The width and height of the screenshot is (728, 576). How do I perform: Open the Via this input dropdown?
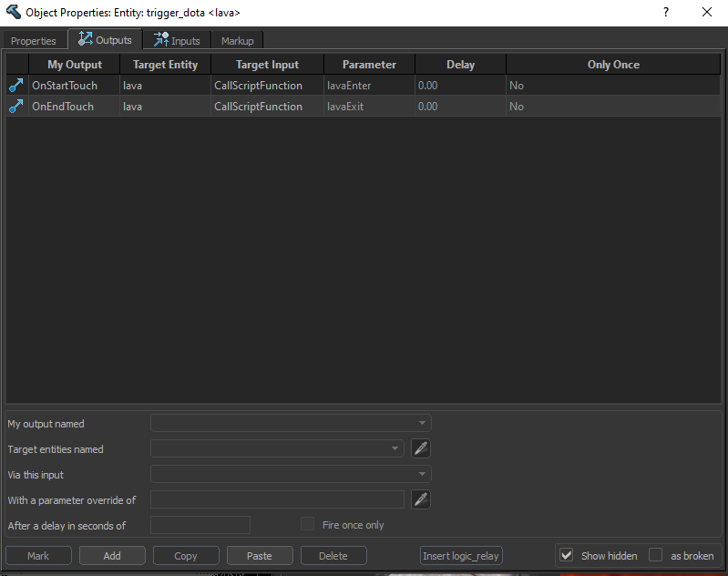[x=291, y=474]
